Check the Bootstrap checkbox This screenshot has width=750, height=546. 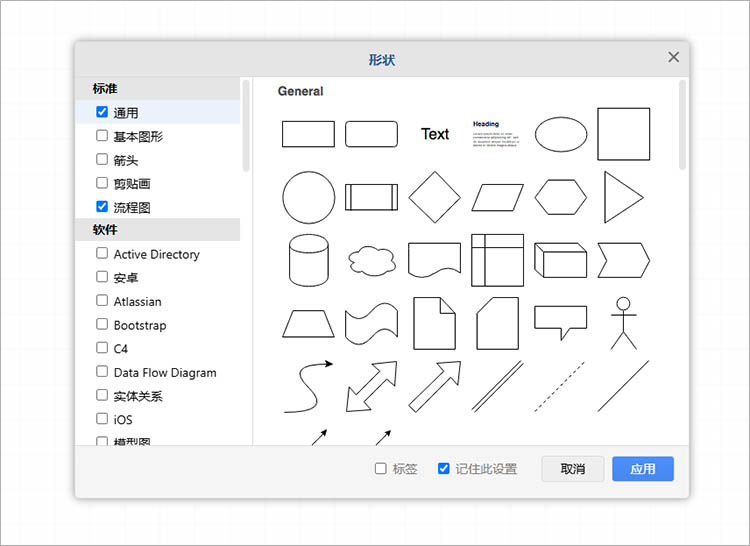102,324
